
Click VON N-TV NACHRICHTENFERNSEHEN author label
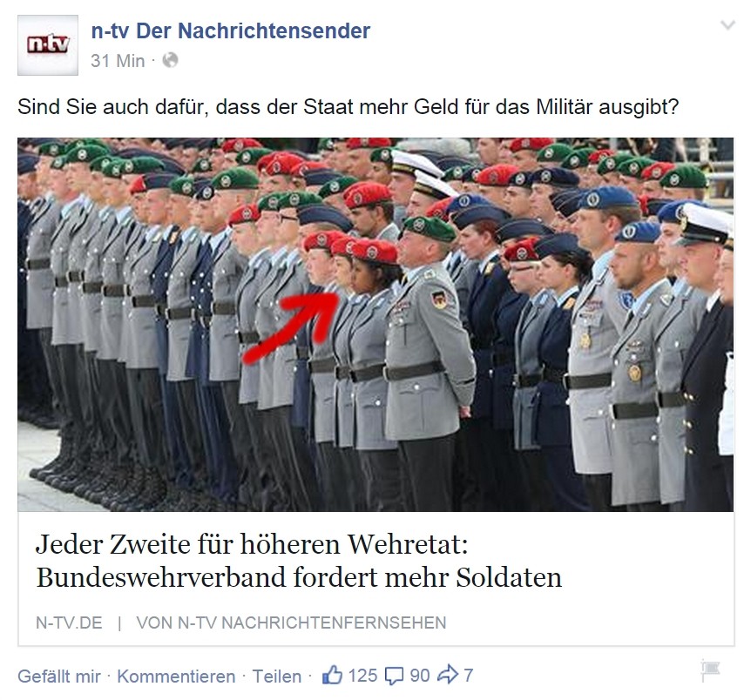291,623
